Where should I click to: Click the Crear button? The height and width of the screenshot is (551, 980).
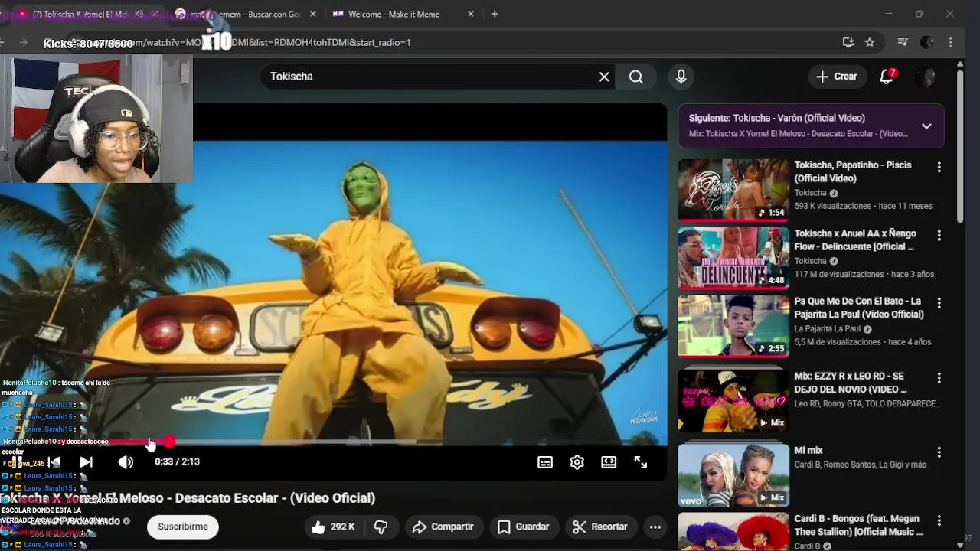tap(837, 77)
